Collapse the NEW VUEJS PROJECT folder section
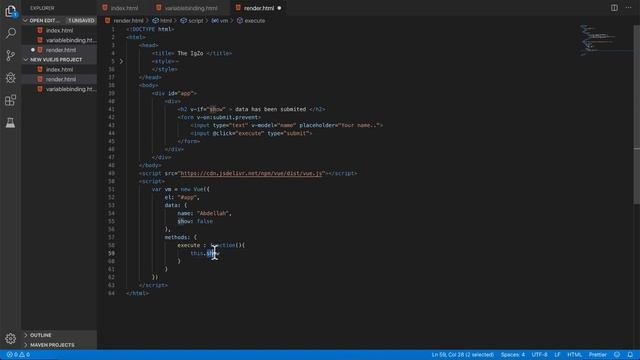 tap(26, 60)
